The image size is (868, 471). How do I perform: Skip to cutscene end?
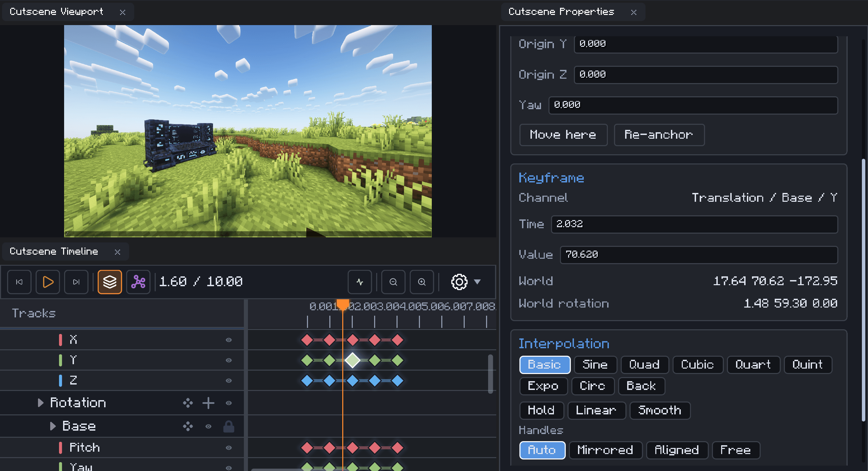point(76,282)
